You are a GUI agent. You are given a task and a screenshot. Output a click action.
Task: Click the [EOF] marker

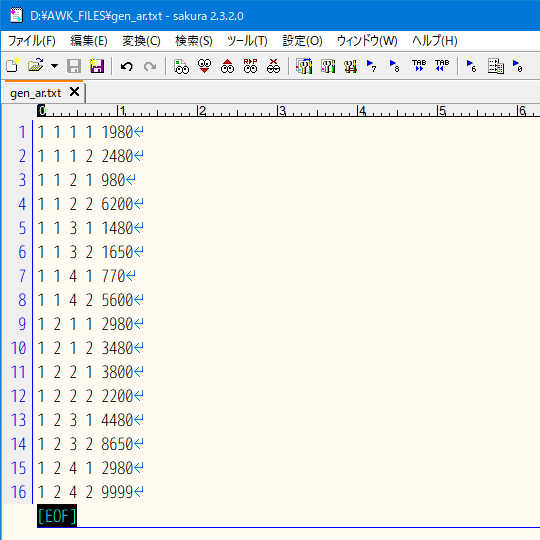(57, 516)
